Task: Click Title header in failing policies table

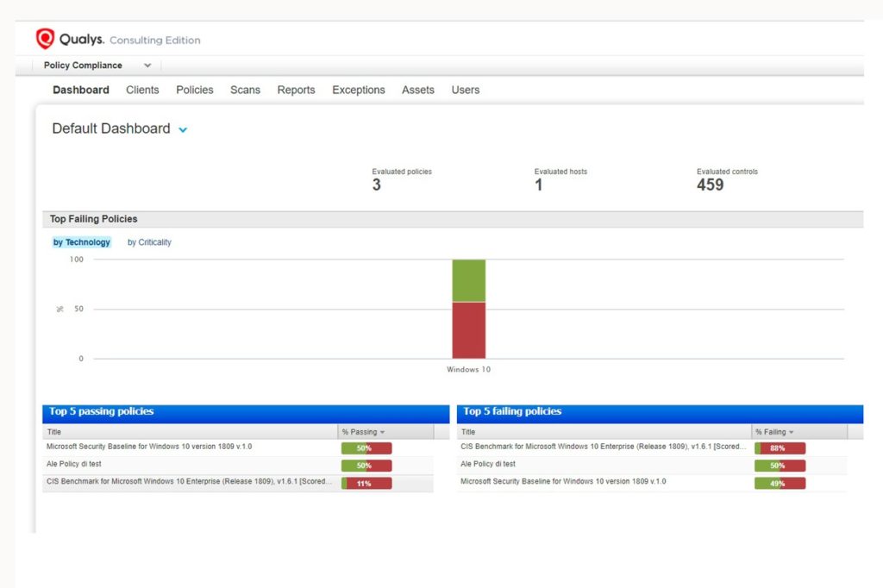Action: [468, 432]
